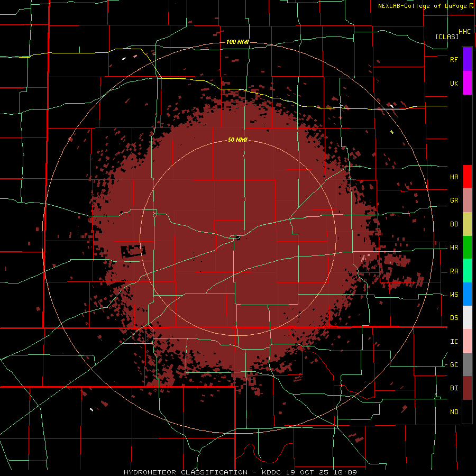Click the 'RA' legend label
Viewport: 476px width, 476px height.
coord(454,271)
